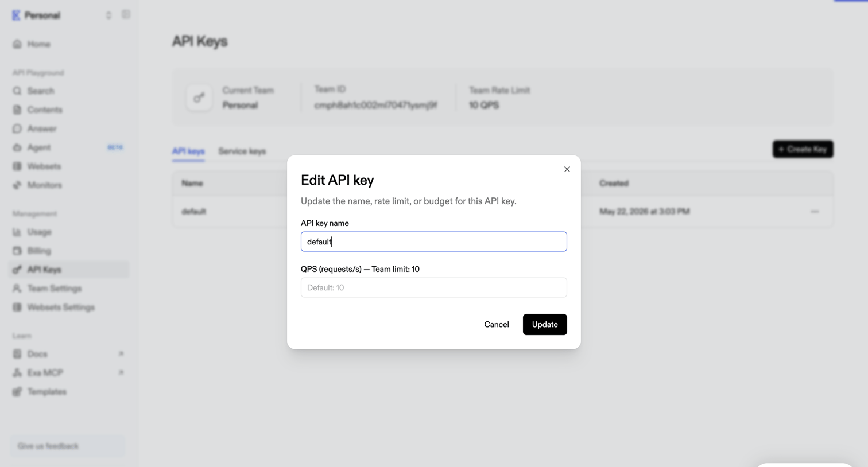The width and height of the screenshot is (868, 467).
Task: Focus the QPS requests per second field
Action: pos(433,287)
